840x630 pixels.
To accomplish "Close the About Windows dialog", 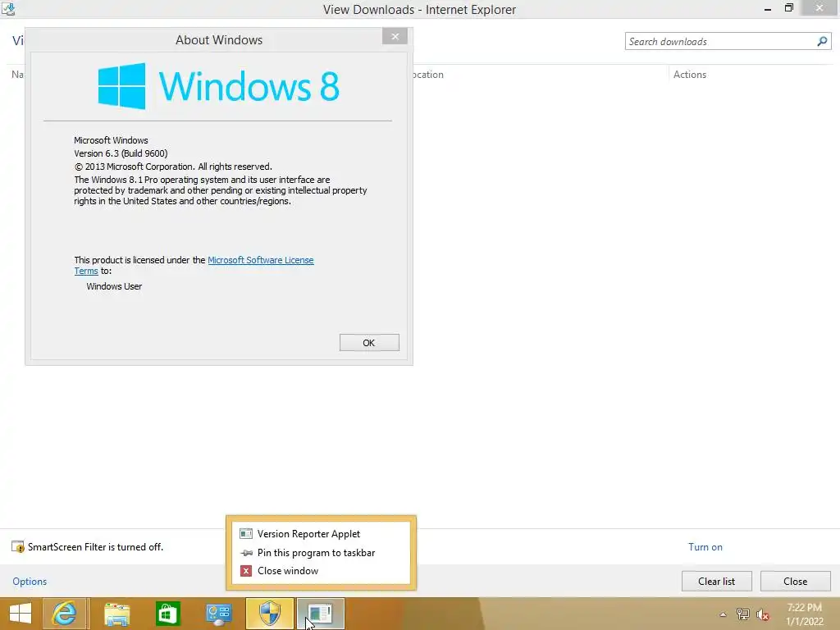I will [x=395, y=36].
